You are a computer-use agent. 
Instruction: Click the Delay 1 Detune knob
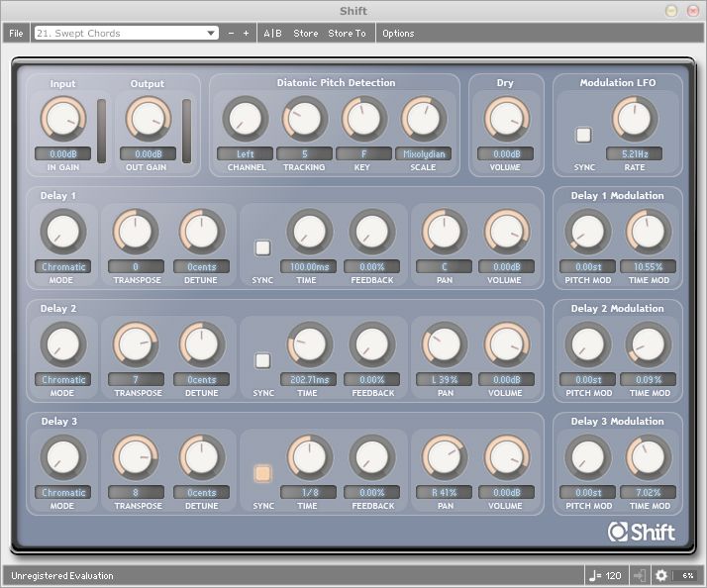(202, 232)
